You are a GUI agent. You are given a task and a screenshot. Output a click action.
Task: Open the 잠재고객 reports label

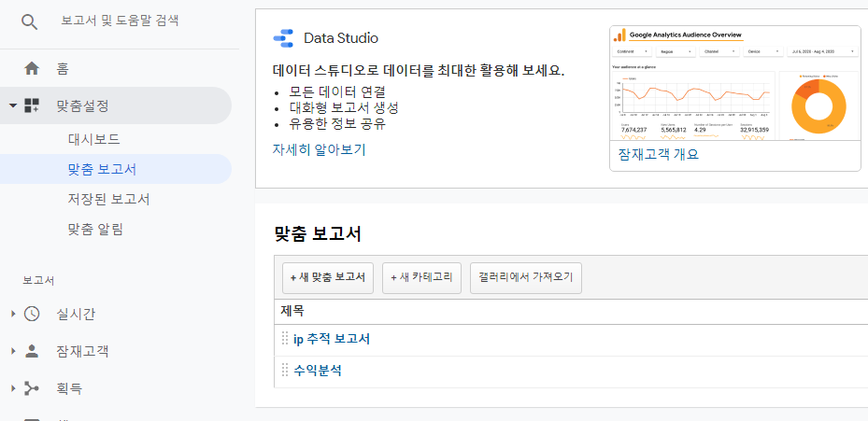point(82,351)
